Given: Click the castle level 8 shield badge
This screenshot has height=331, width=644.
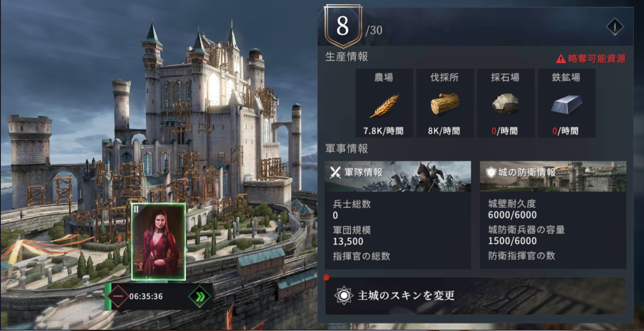Looking at the screenshot, I should point(342,26).
